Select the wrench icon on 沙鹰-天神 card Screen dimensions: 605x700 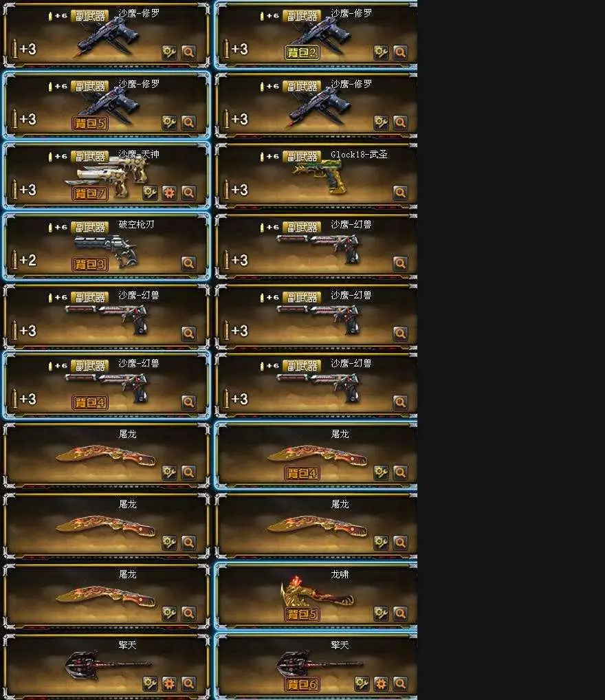(150, 193)
